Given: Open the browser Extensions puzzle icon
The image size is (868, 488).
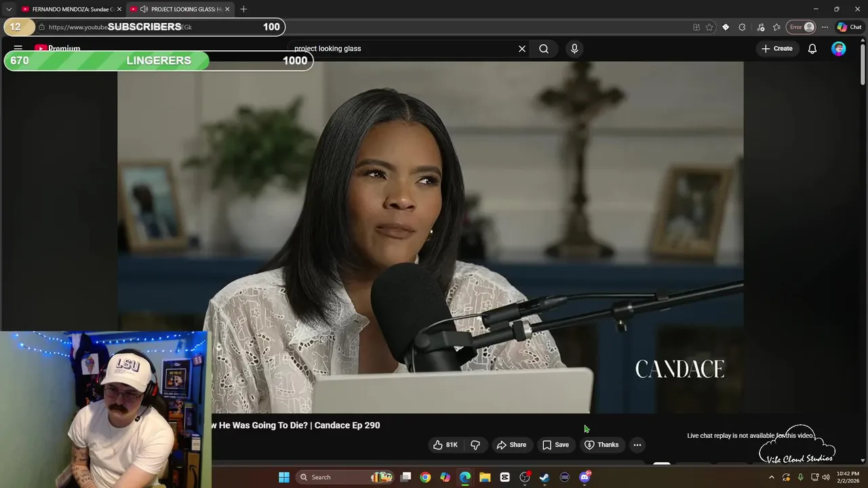Looking at the screenshot, I should click(x=742, y=27).
